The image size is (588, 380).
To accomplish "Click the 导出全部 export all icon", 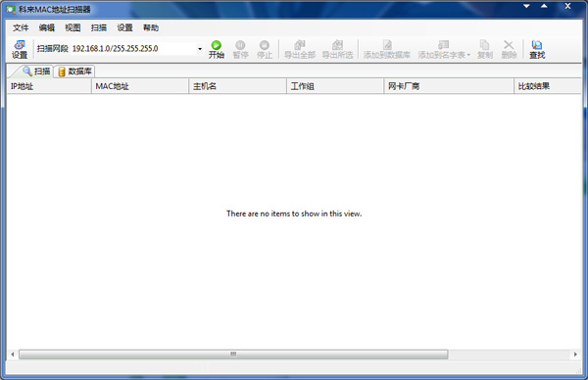I will pyautogui.click(x=300, y=50).
